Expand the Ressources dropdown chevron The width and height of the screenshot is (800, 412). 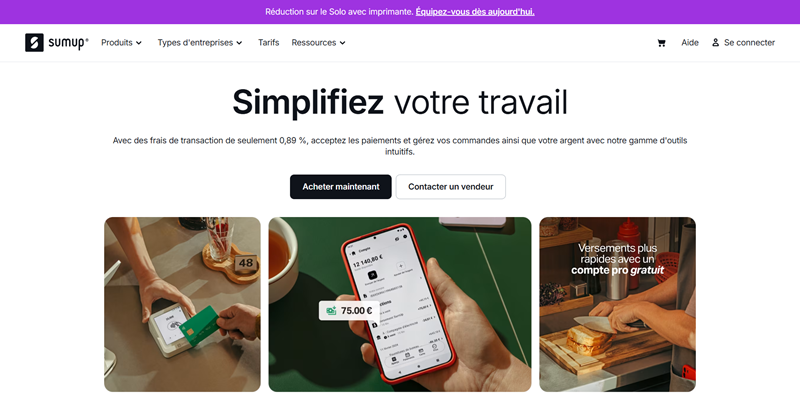[342, 43]
